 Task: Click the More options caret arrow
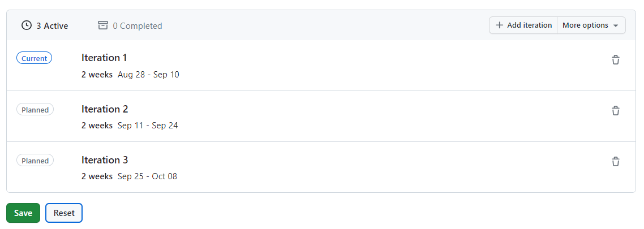[616, 25]
